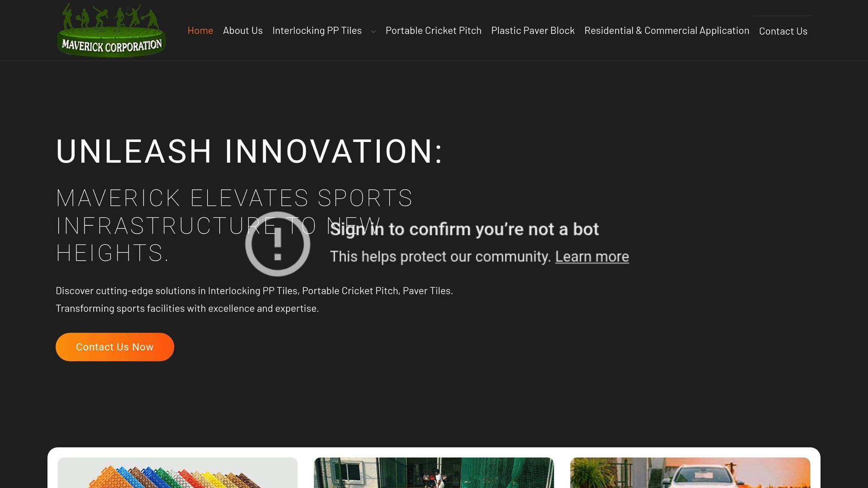The image size is (868, 488).
Task: Click the 'Transforming sports facilities' text line
Action: (x=187, y=308)
